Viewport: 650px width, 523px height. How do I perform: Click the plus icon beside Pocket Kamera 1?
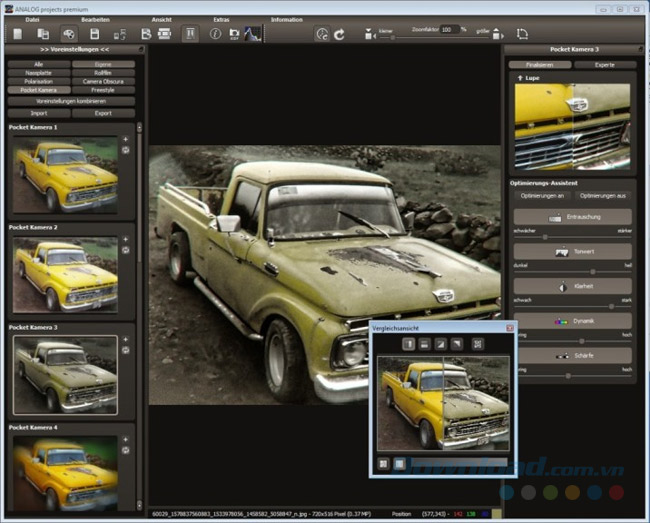click(126, 139)
